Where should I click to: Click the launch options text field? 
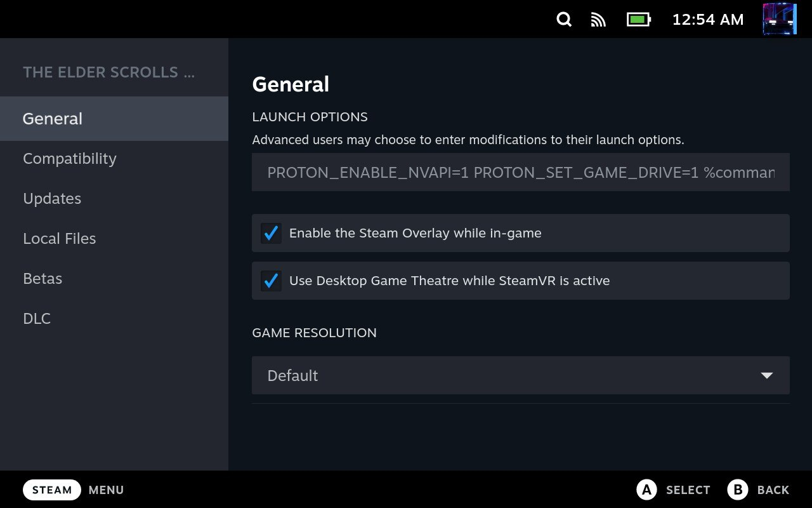click(x=520, y=172)
